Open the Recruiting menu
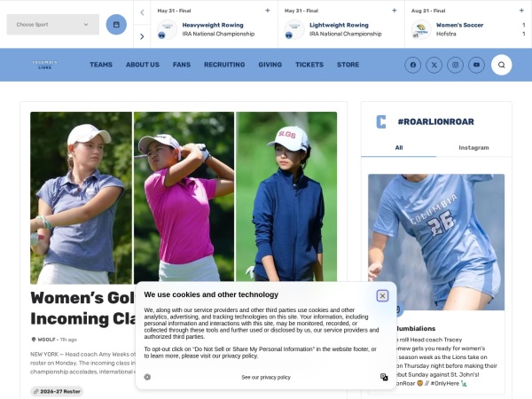 224,65
